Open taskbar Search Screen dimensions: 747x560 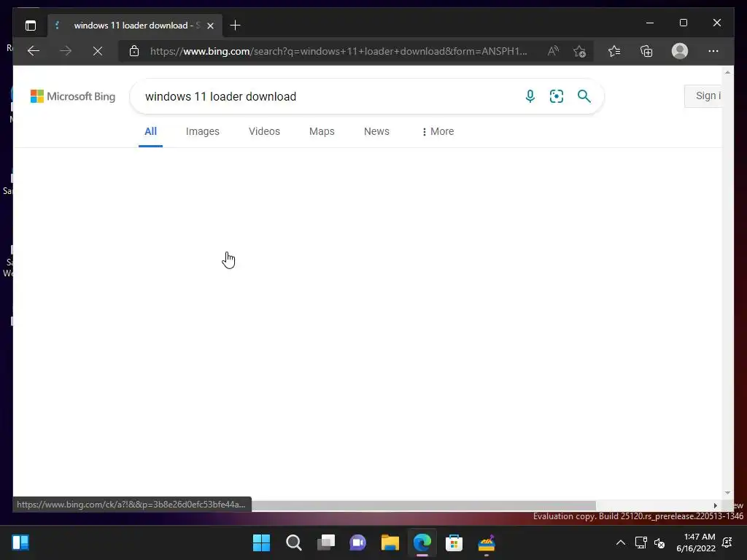(x=293, y=542)
